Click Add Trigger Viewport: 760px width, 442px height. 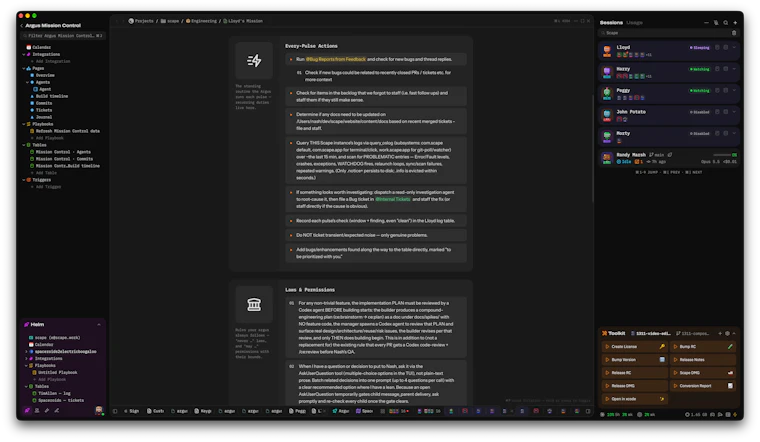[46, 187]
